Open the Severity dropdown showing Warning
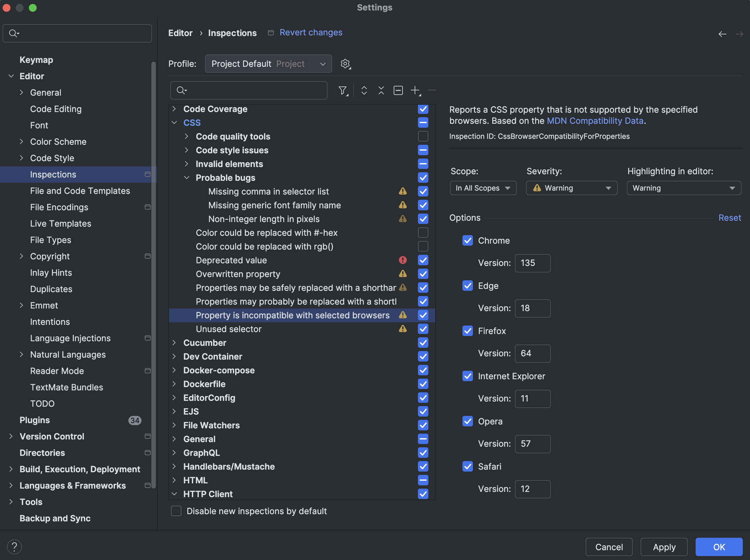The height and width of the screenshot is (560, 750). pos(571,188)
